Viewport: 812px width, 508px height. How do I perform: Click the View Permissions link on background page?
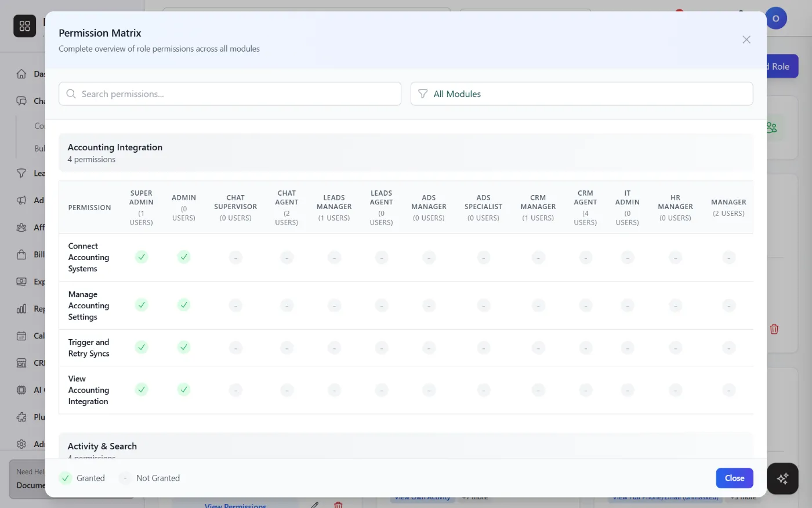tap(235, 505)
